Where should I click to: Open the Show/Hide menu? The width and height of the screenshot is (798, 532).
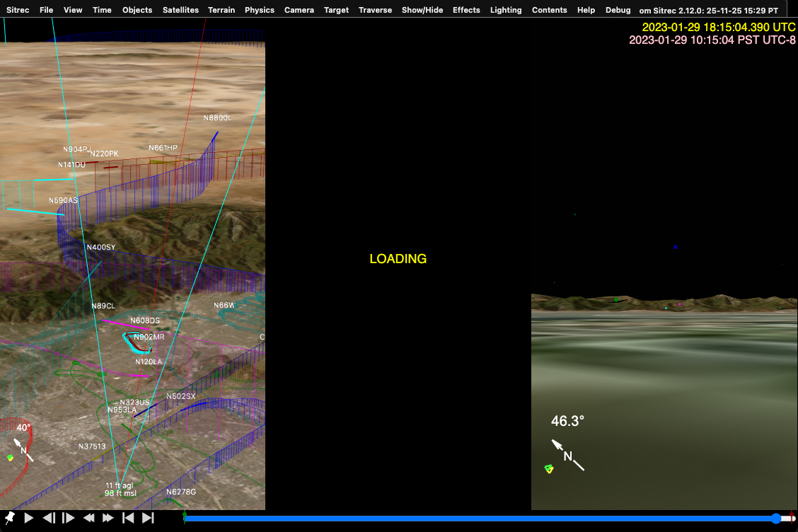(x=422, y=10)
